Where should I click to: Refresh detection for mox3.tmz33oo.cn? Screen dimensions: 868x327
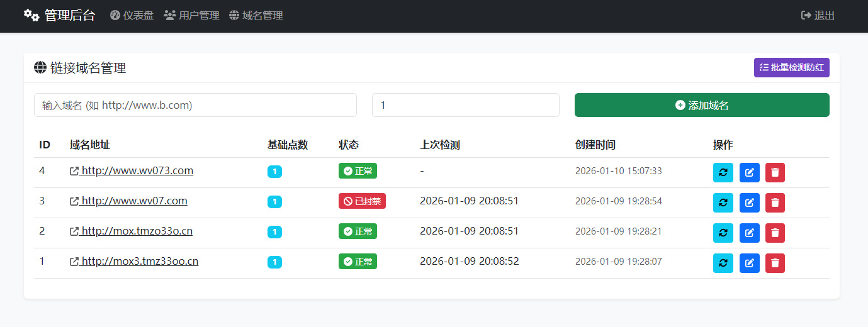coord(723,263)
